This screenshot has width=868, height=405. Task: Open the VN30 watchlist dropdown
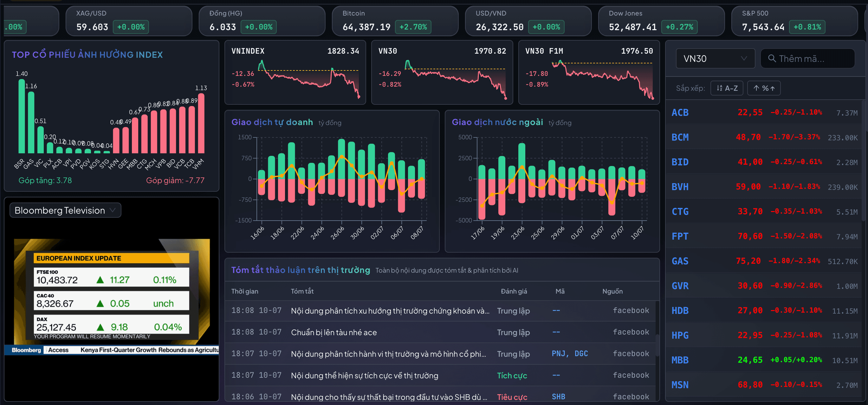tap(715, 59)
